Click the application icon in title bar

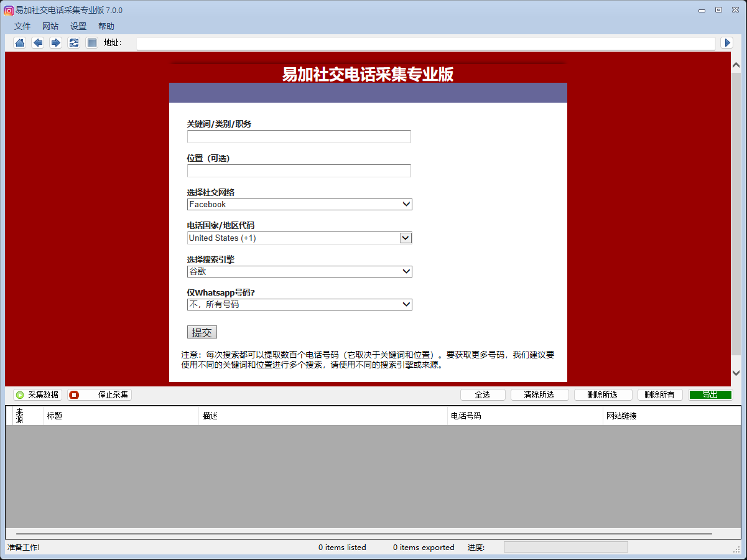9,10
